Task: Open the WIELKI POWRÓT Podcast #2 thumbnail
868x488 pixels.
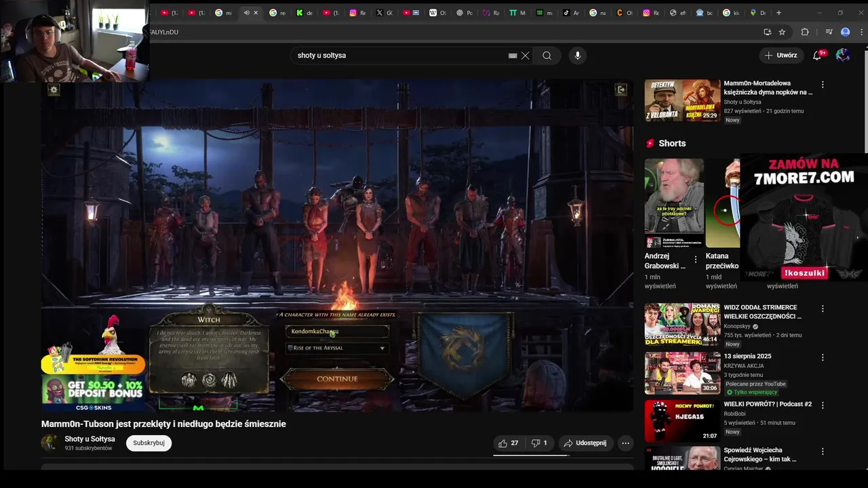Action: [x=682, y=421]
